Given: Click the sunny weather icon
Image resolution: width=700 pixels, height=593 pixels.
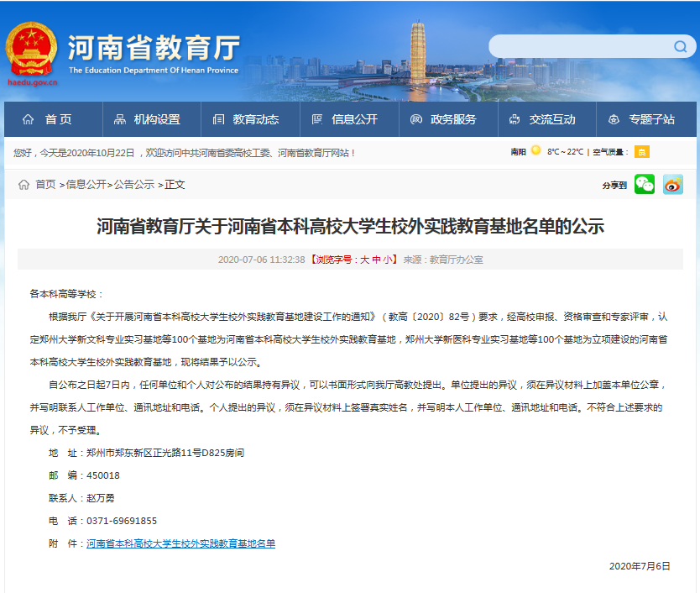Looking at the screenshot, I should (535, 151).
